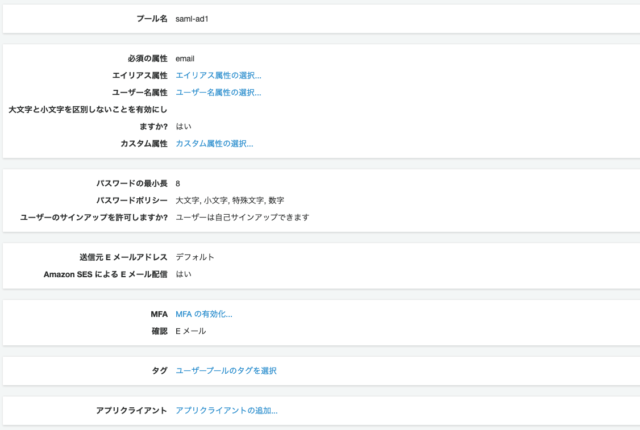The image size is (640, 430).
Task: Click the E メール value beside 確認
Action: point(191,331)
